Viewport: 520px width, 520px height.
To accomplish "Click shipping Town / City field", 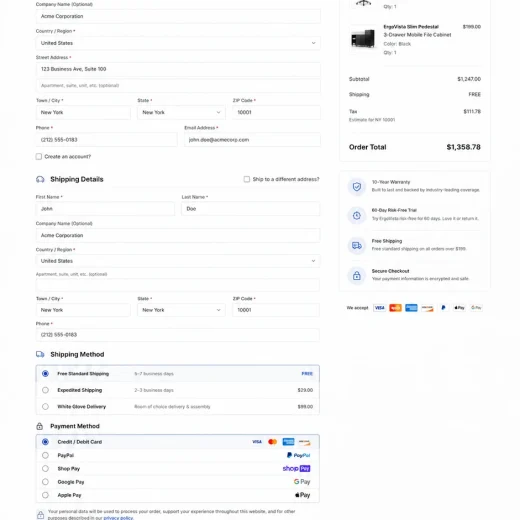I will click(83, 310).
